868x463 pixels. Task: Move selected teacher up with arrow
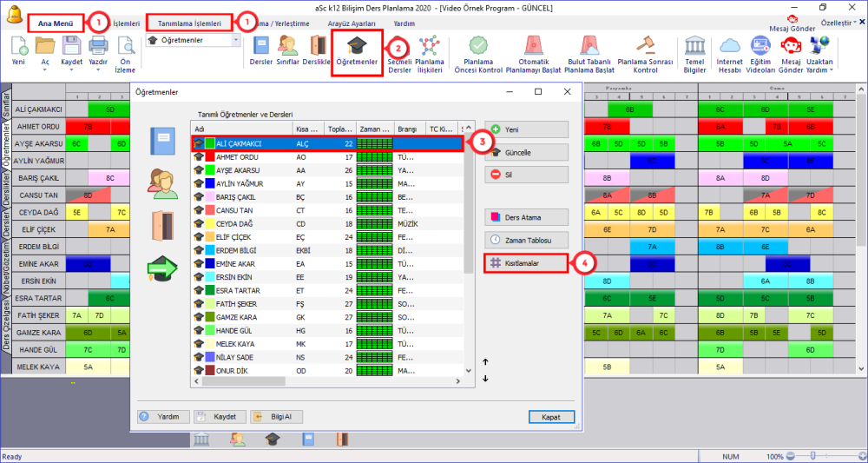pos(485,362)
